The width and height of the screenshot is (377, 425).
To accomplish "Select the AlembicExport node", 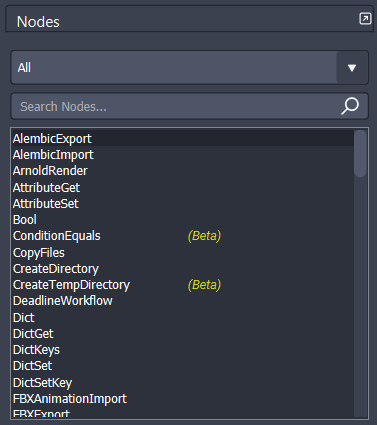I will point(183,138).
